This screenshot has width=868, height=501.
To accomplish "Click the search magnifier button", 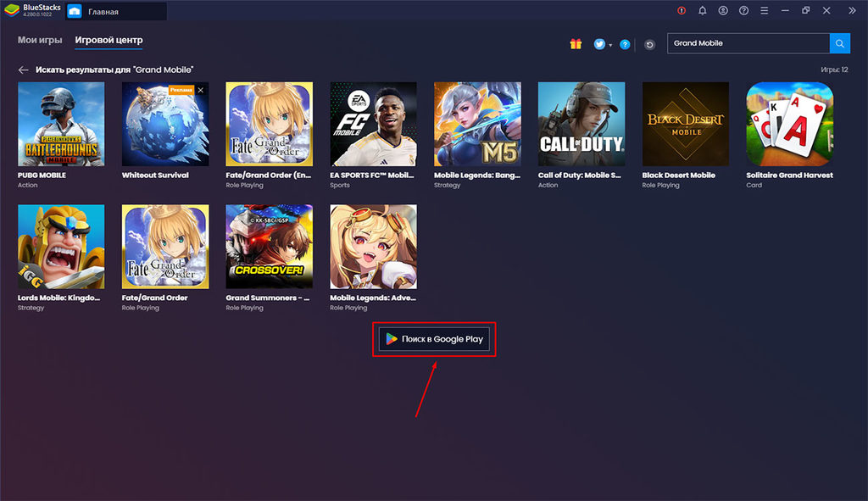I will (840, 43).
